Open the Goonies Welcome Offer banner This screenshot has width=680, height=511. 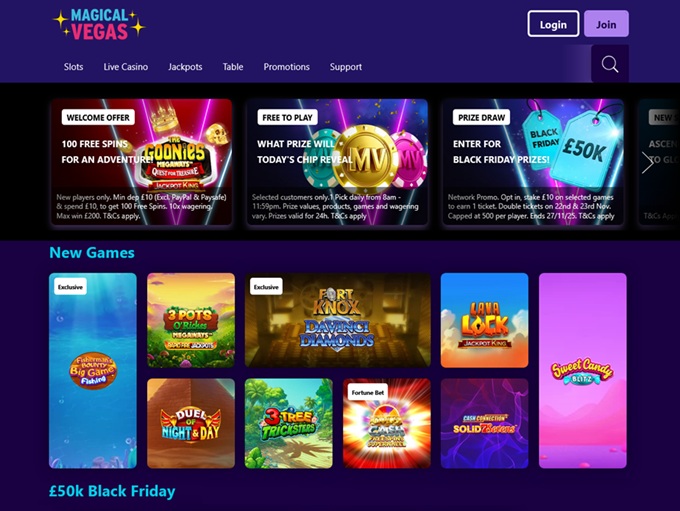coord(141,162)
